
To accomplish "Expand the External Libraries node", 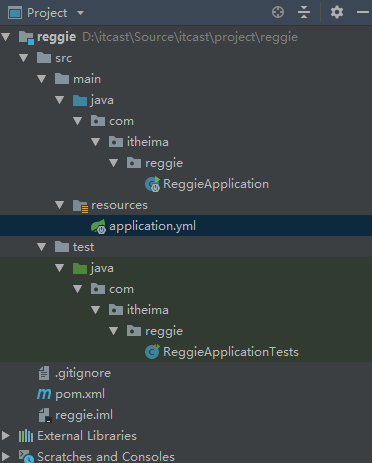I will 6,435.
